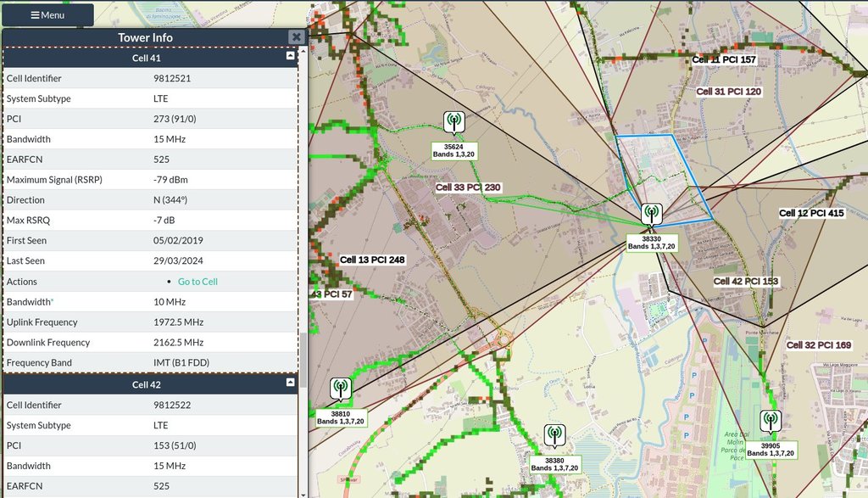Image resolution: width=868 pixels, height=498 pixels.
Task: Click the Cell 33 PCI 230 label
Action: click(x=468, y=187)
